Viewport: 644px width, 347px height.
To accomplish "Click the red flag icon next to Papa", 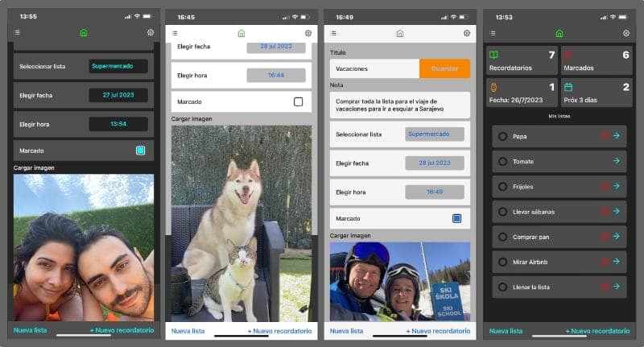I will [604, 136].
